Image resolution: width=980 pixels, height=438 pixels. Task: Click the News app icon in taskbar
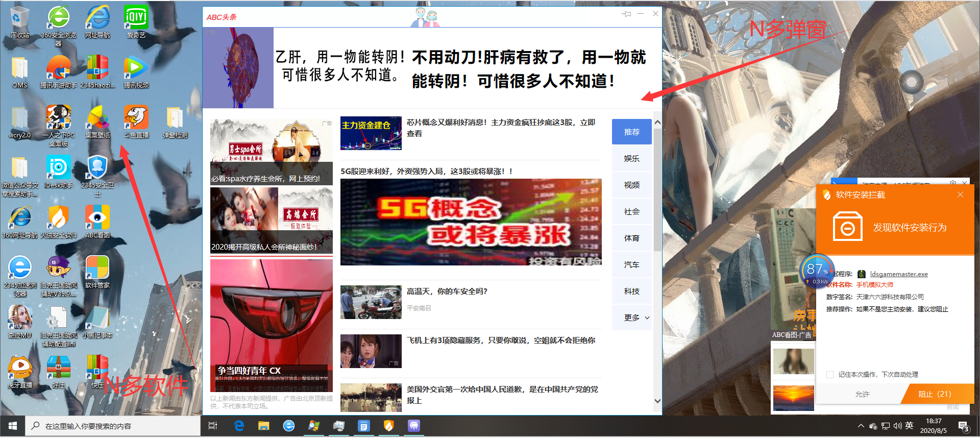click(x=363, y=426)
